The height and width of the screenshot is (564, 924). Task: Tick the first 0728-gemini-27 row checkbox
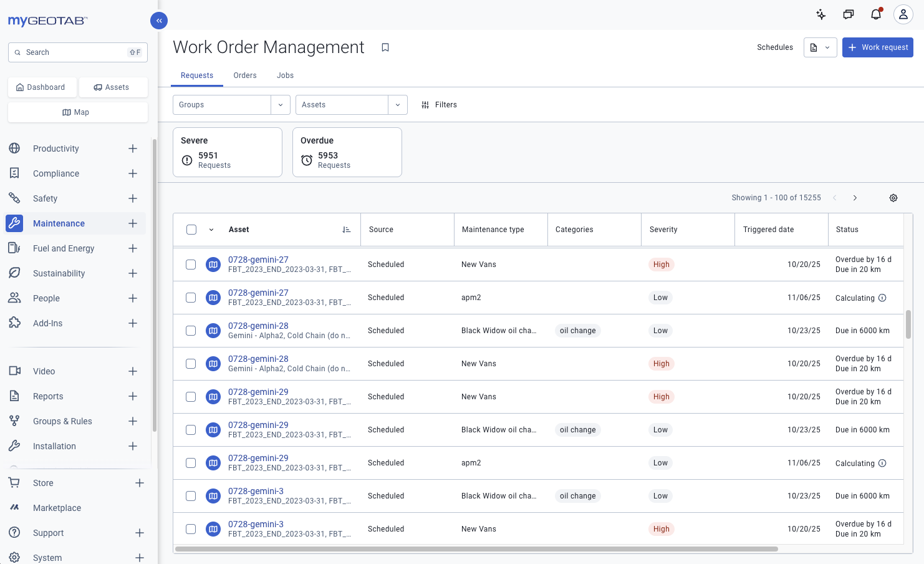point(191,265)
